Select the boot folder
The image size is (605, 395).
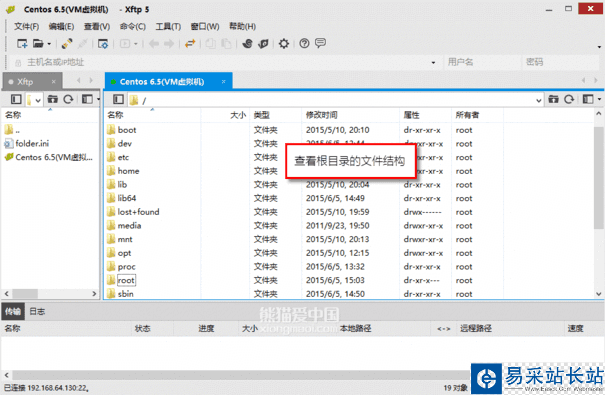[x=127, y=130]
